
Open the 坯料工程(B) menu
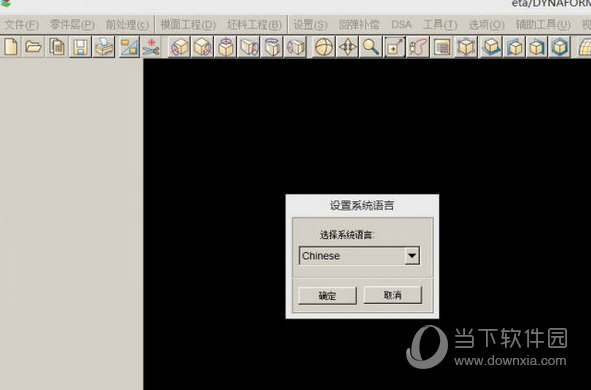(x=254, y=25)
